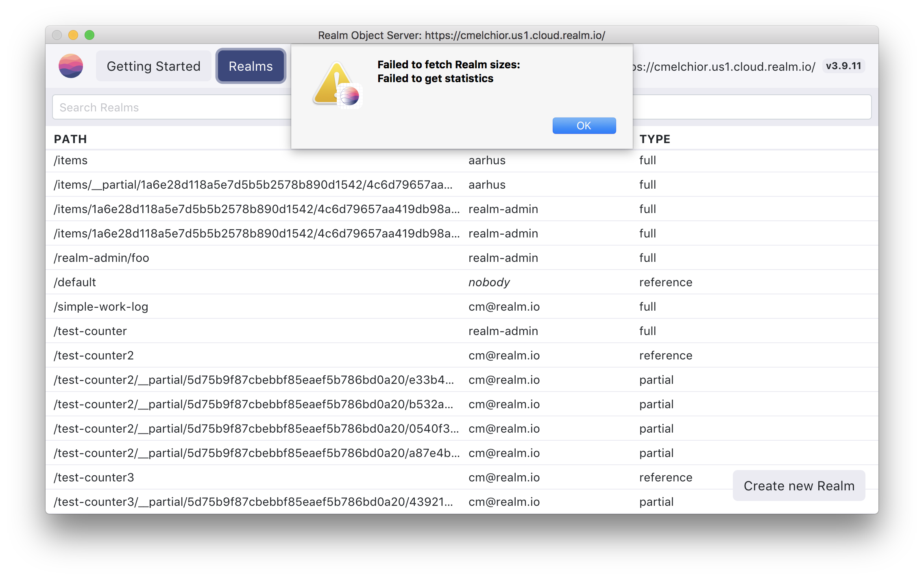Click the PATH column header

point(70,139)
